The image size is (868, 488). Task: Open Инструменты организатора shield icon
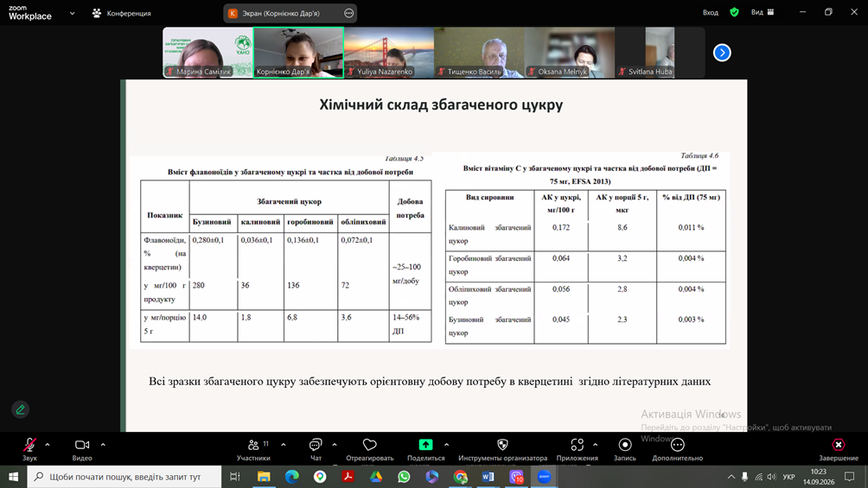coord(502,445)
